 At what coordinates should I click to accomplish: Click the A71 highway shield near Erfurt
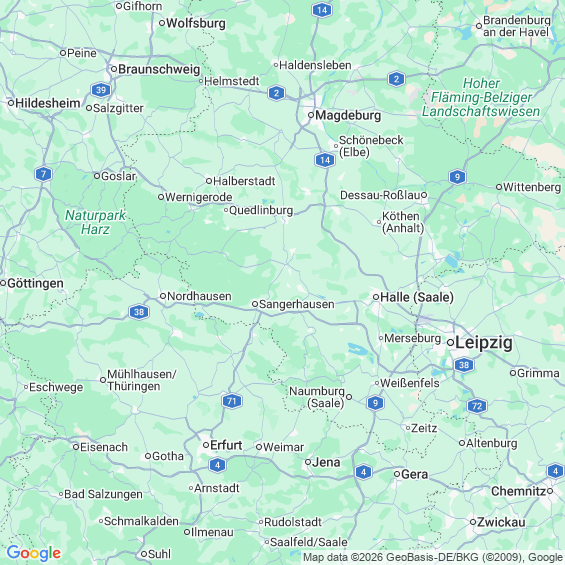[x=232, y=401]
